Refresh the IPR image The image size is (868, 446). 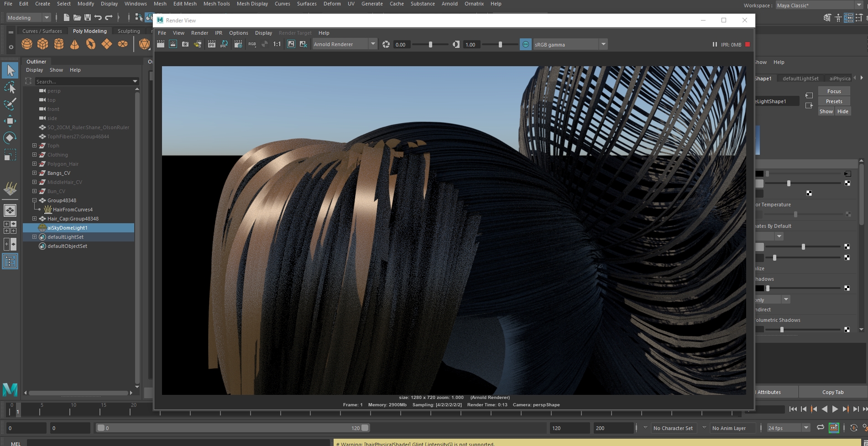pos(224,44)
